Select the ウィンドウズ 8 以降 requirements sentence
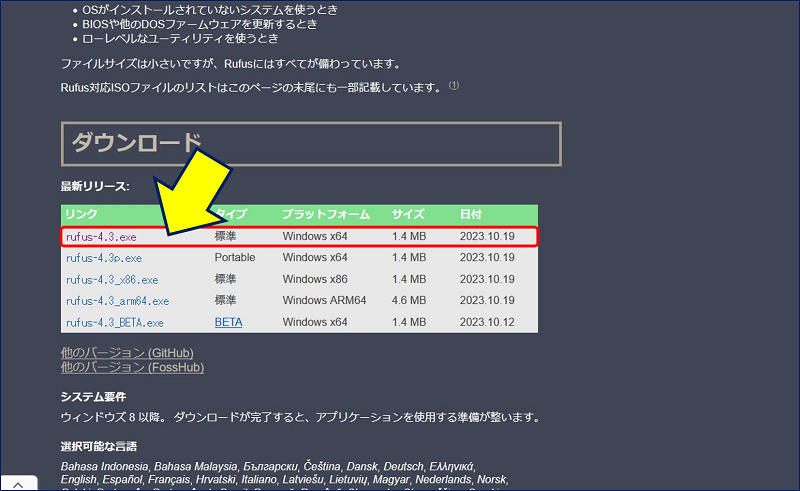 click(300, 418)
